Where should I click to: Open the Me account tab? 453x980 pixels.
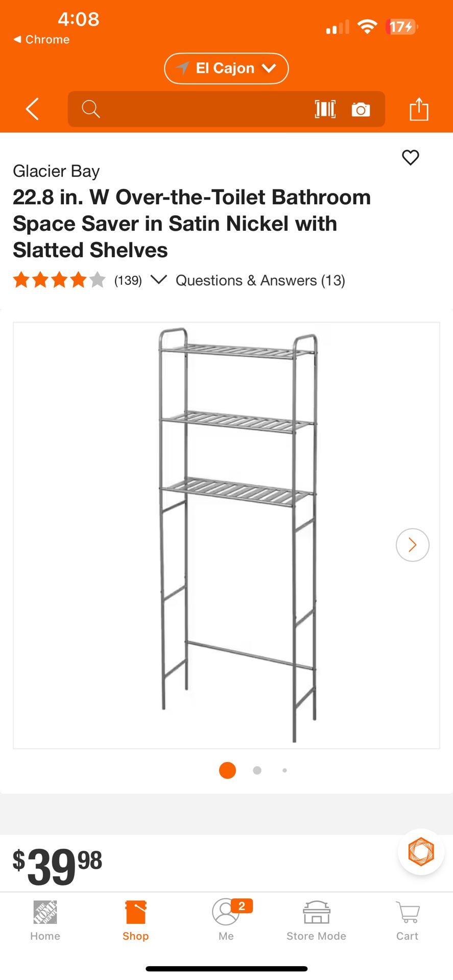tap(226, 921)
